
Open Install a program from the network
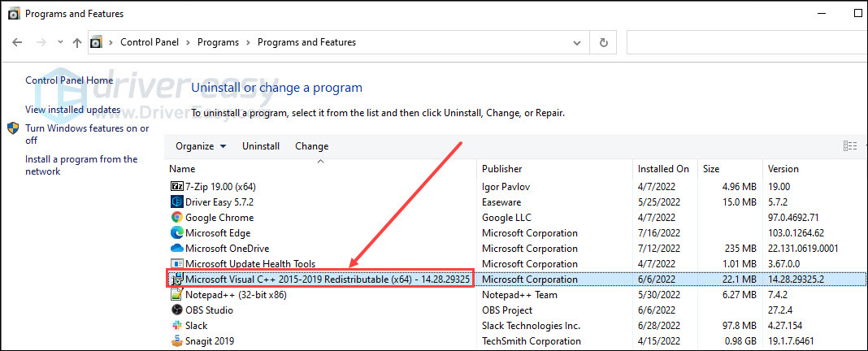(81, 166)
